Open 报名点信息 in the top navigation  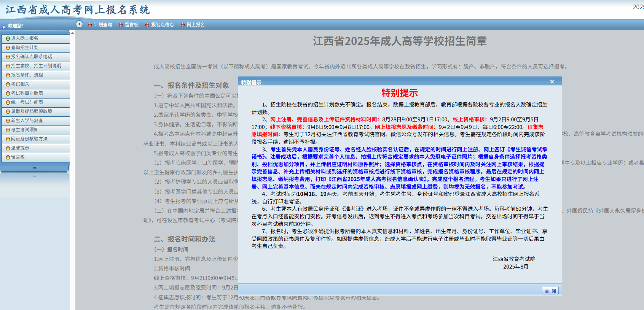point(163,25)
